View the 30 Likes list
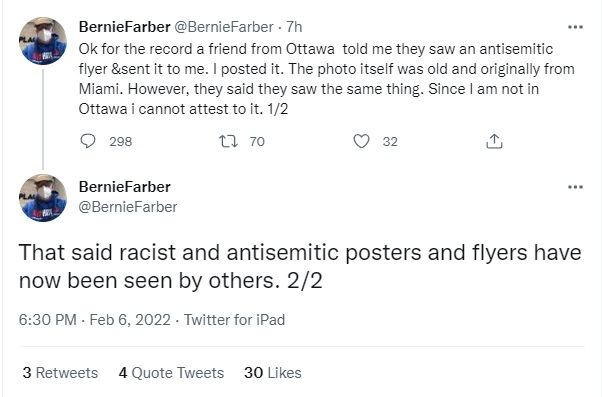Screen dimensions: 602x397 coord(273,373)
